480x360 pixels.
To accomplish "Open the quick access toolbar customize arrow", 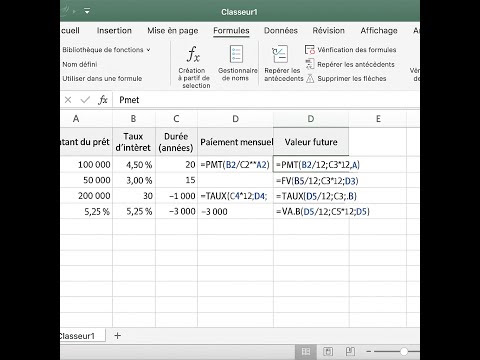I will click(x=87, y=11).
